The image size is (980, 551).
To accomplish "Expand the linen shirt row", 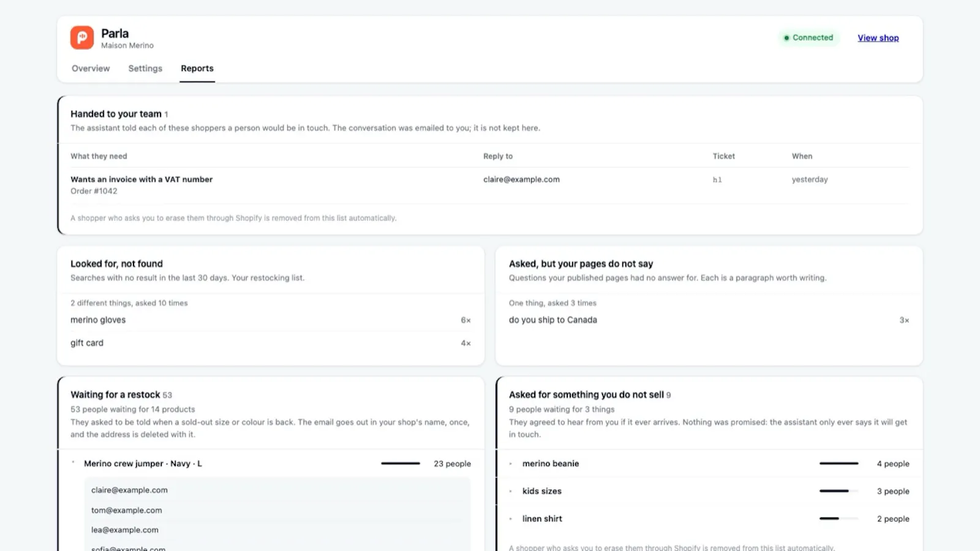I will tap(709, 519).
